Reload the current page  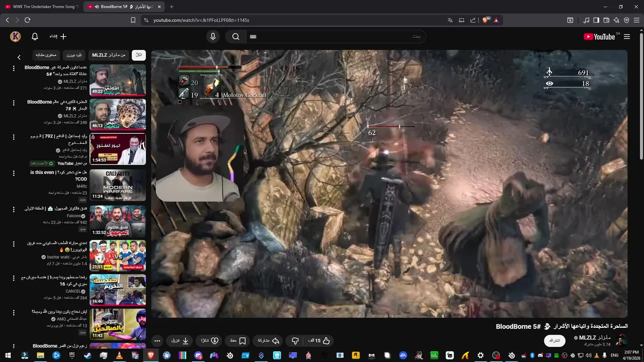pyautogui.click(x=27, y=20)
